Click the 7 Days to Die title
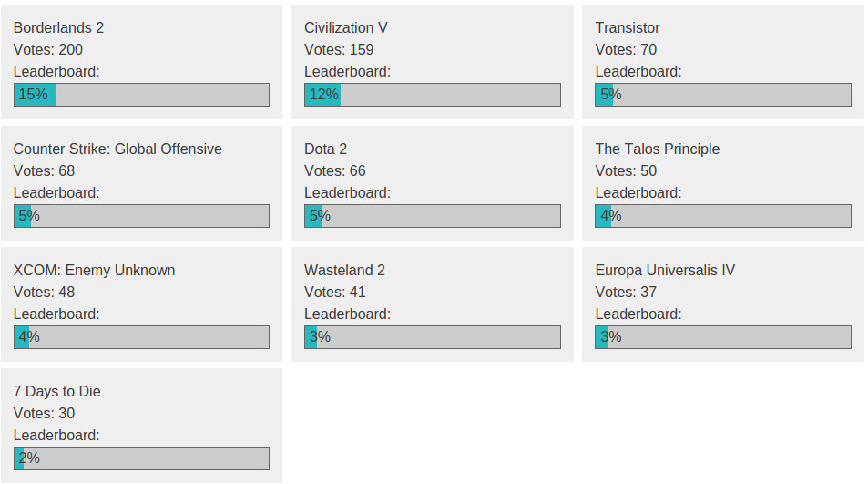 pos(57,392)
